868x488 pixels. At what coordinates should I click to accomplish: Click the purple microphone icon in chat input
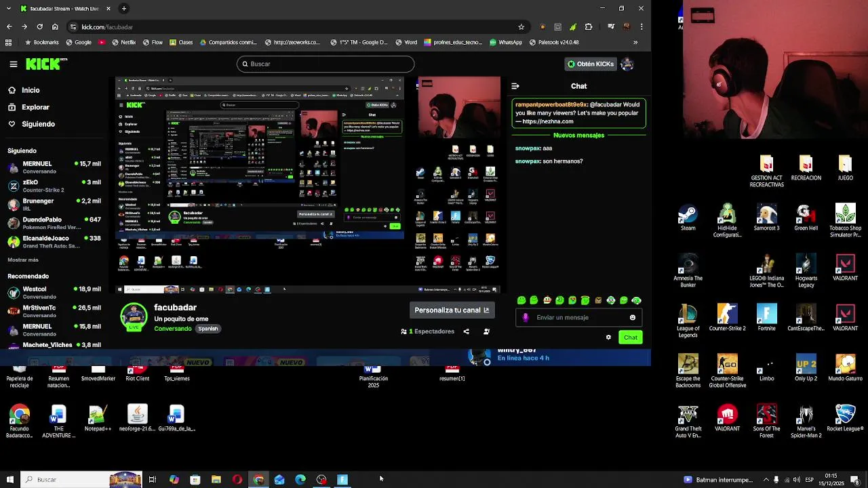coord(526,317)
